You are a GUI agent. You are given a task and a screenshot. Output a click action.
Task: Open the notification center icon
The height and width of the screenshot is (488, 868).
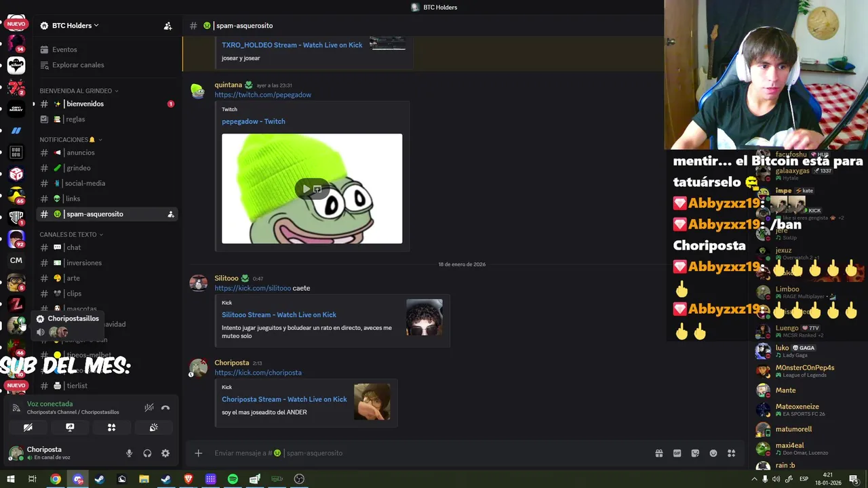[x=854, y=479]
